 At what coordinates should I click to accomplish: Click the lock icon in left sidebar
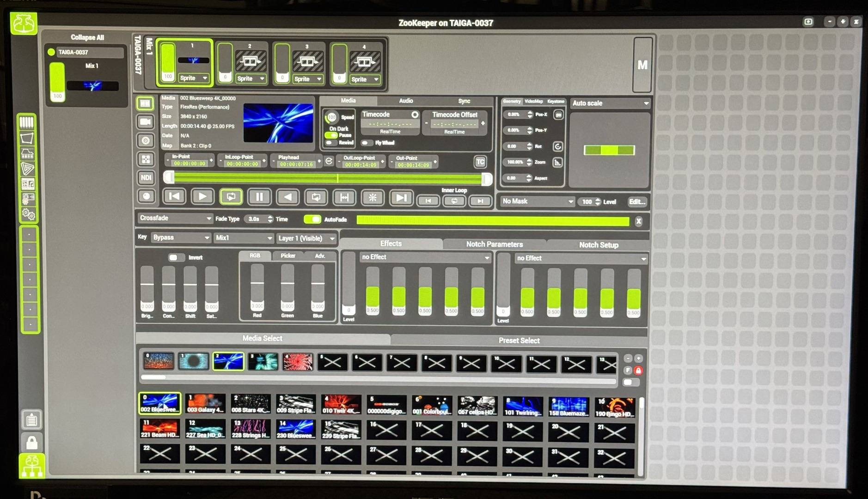(x=31, y=443)
